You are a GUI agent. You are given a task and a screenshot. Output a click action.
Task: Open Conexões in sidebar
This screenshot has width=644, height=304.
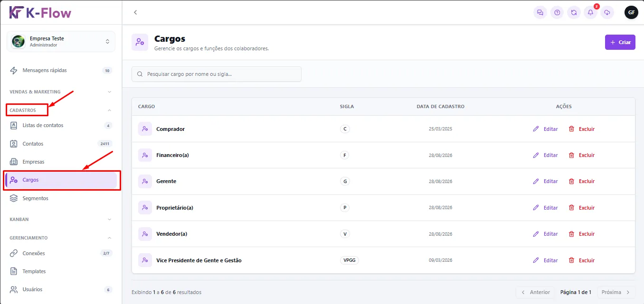click(x=61, y=253)
